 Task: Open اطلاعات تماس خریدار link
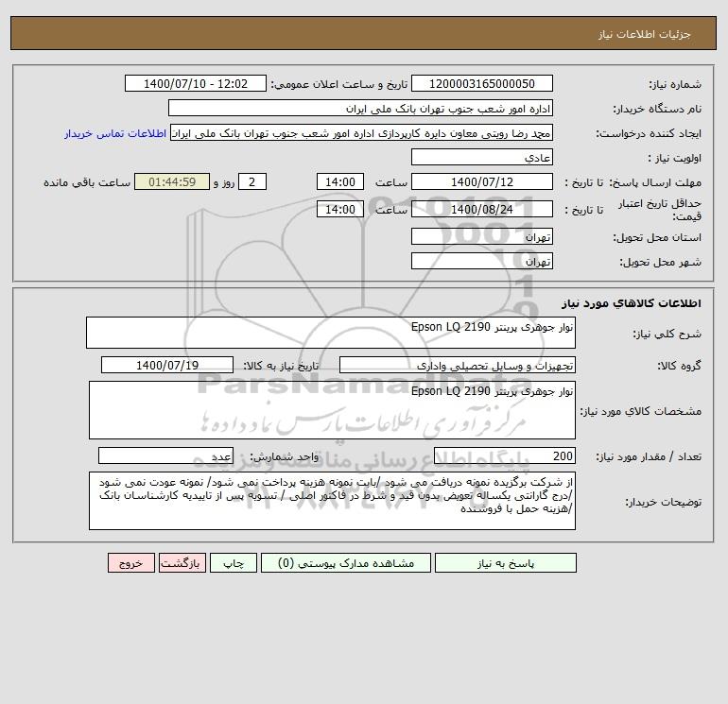(x=115, y=133)
